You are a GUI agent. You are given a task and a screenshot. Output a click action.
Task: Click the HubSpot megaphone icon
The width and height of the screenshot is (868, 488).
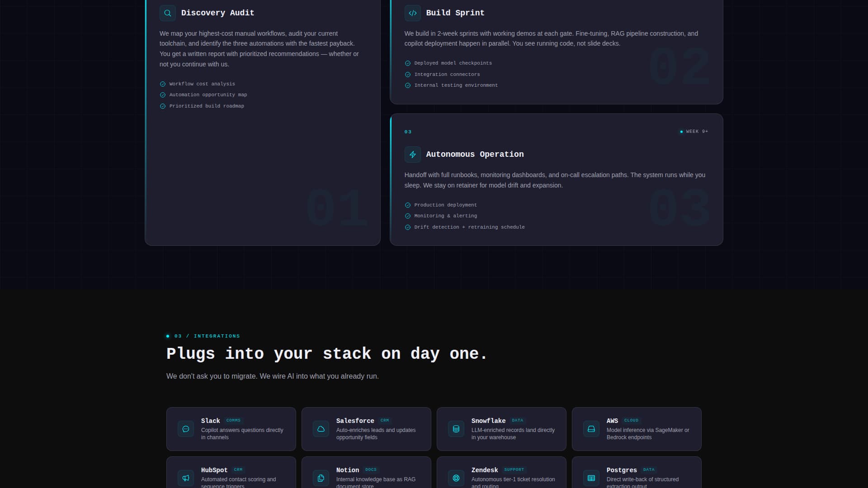pos(186,478)
